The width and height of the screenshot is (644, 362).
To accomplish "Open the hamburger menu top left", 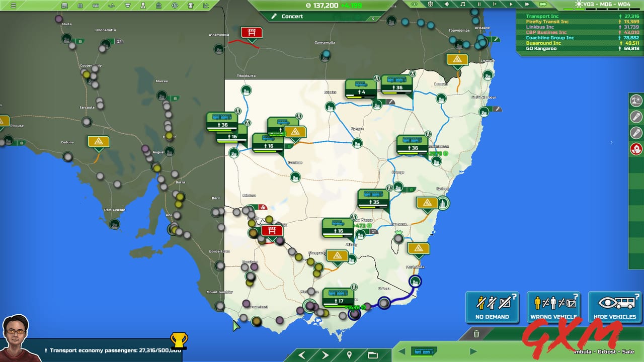I will (14, 6).
